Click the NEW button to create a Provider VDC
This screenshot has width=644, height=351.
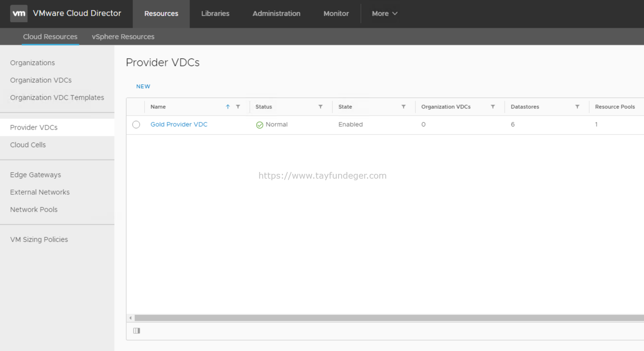[x=143, y=86]
